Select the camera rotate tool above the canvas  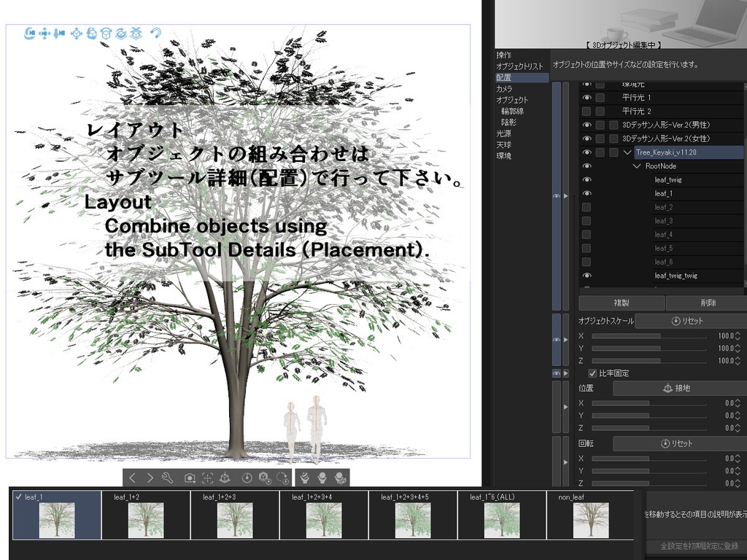tap(29, 33)
